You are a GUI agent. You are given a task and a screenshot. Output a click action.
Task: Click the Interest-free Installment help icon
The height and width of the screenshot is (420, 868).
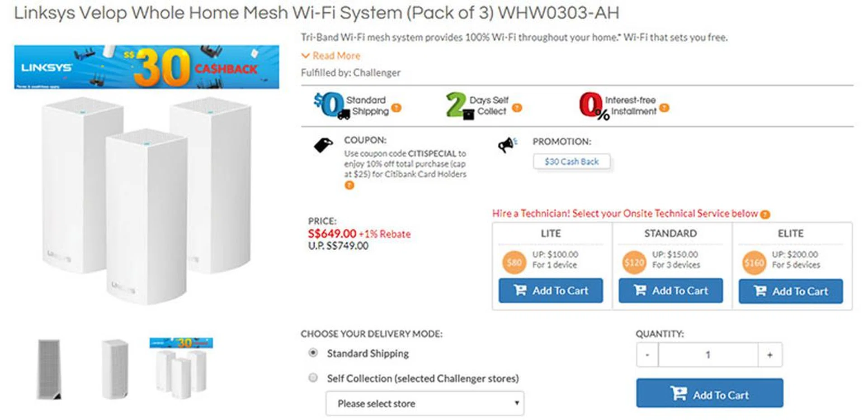[664, 108]
